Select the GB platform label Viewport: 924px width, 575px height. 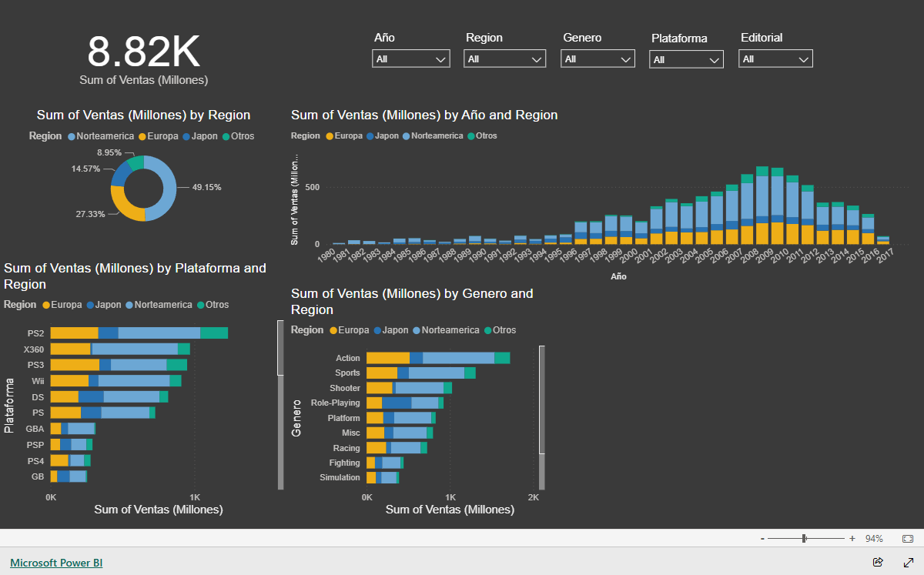point(38,476)
